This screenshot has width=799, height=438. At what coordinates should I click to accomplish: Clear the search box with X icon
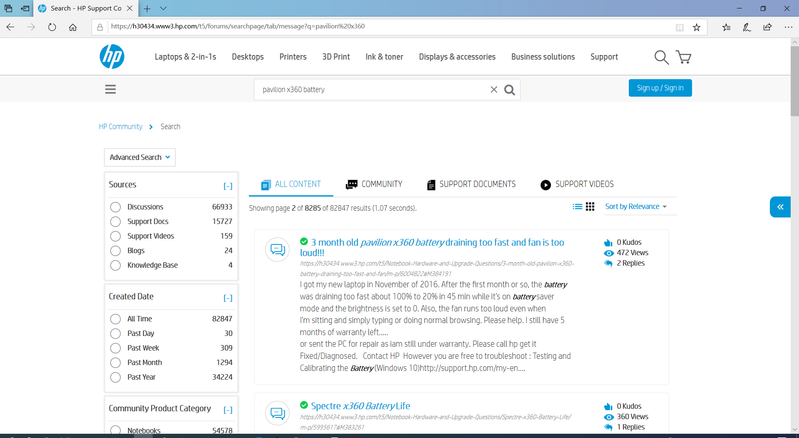(x=493, y=89)
